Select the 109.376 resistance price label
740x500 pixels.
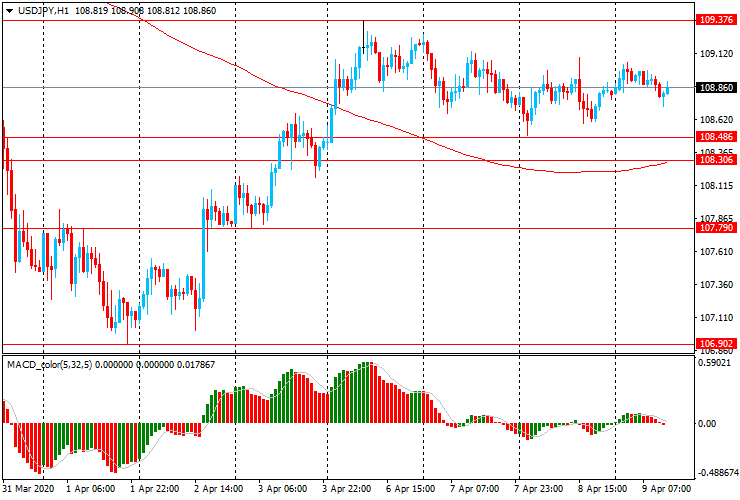(716, 20)
